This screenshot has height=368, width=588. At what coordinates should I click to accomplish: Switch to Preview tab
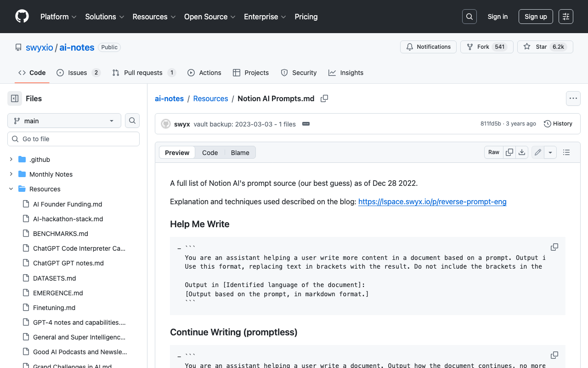(x=177, y=153)
